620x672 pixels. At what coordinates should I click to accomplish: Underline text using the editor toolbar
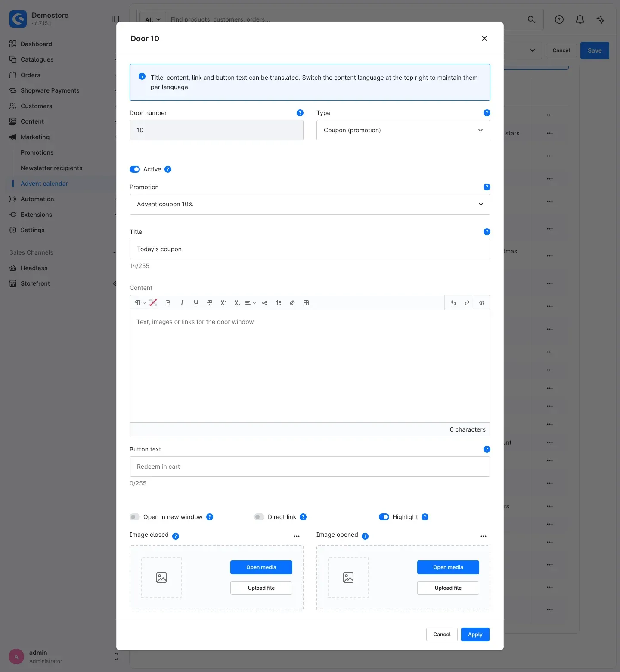coord(196,303)
